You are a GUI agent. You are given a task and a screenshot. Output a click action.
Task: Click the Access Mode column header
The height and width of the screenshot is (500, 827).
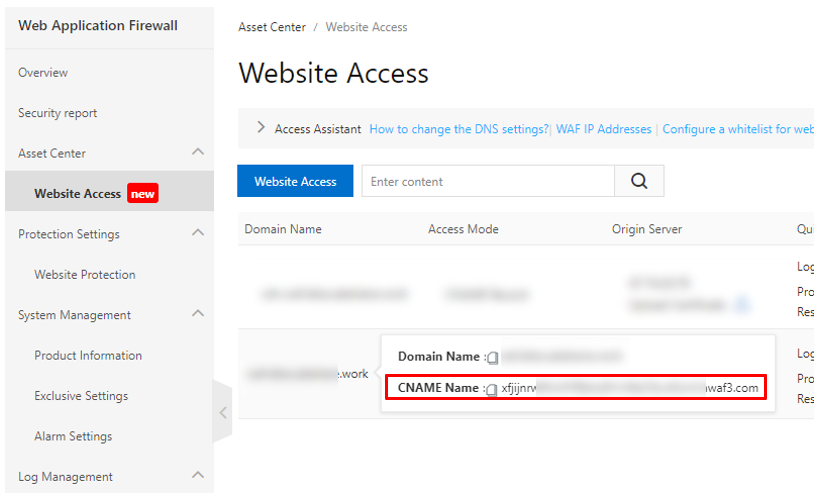(463, 229)
